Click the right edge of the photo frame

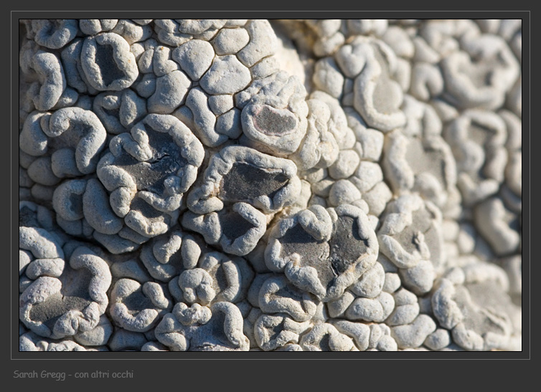pos(526,185)
